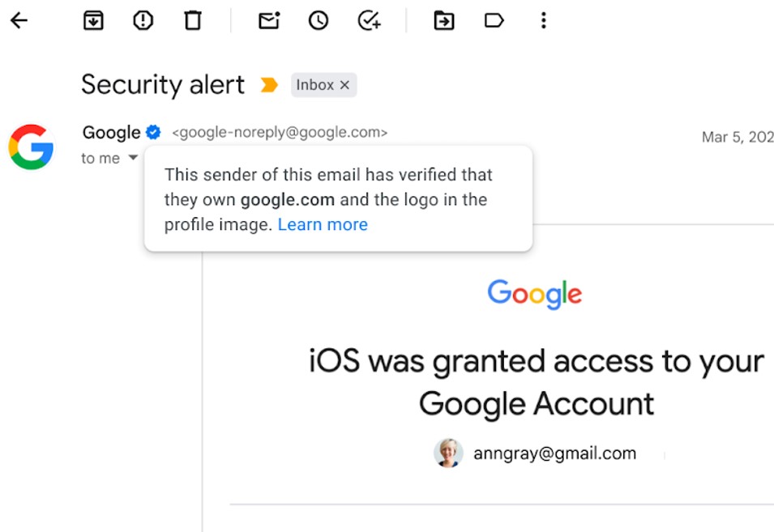The image size is (774, 532).
Task: Snooze this email with clock icon
Action: [319, 21]
